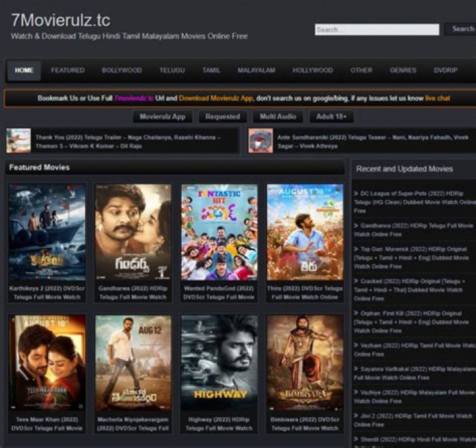Select the Bimbisara poster thumbnail
The image size is (476, 448).
pos(305,363)
